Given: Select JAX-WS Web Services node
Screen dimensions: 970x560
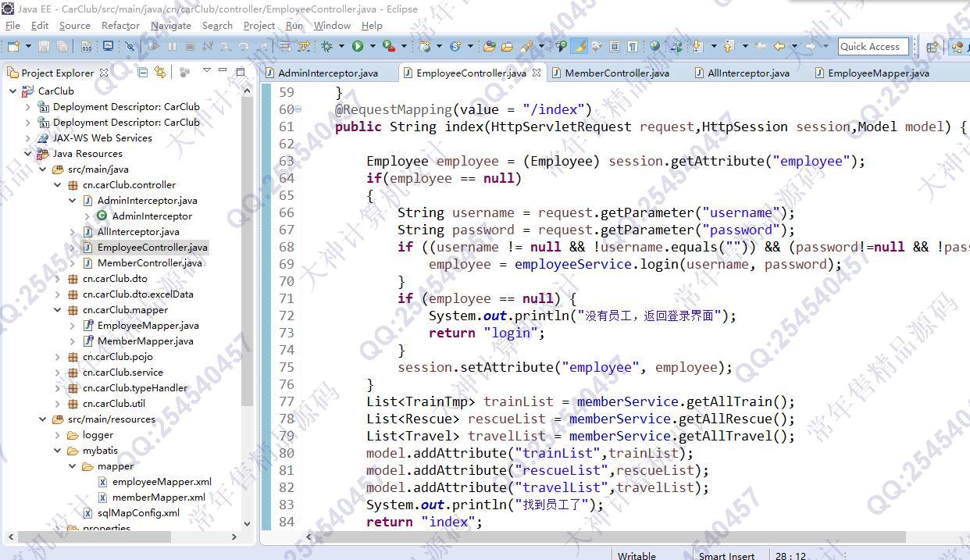Looking at the screenshot, I should pos(102,138).
